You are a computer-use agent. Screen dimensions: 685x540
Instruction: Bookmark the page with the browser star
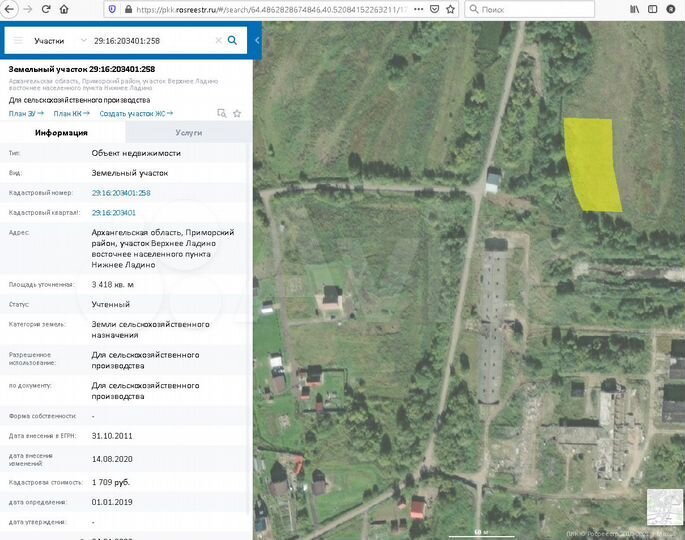pos(450,9)
